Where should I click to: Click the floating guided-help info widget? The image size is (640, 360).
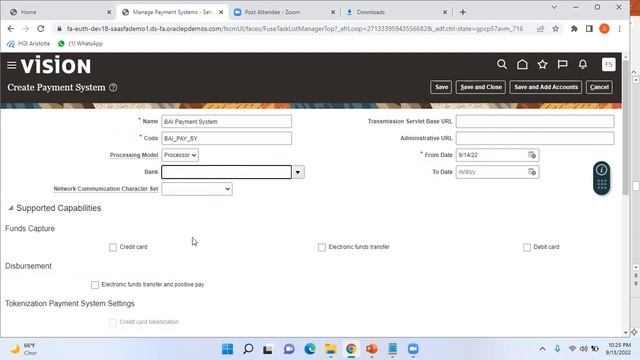(x=601, y=178)
